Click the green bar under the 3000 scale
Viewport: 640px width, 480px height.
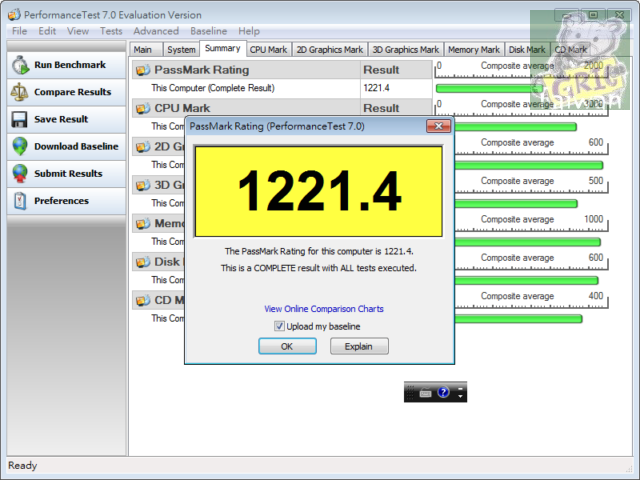click(515, 127)
